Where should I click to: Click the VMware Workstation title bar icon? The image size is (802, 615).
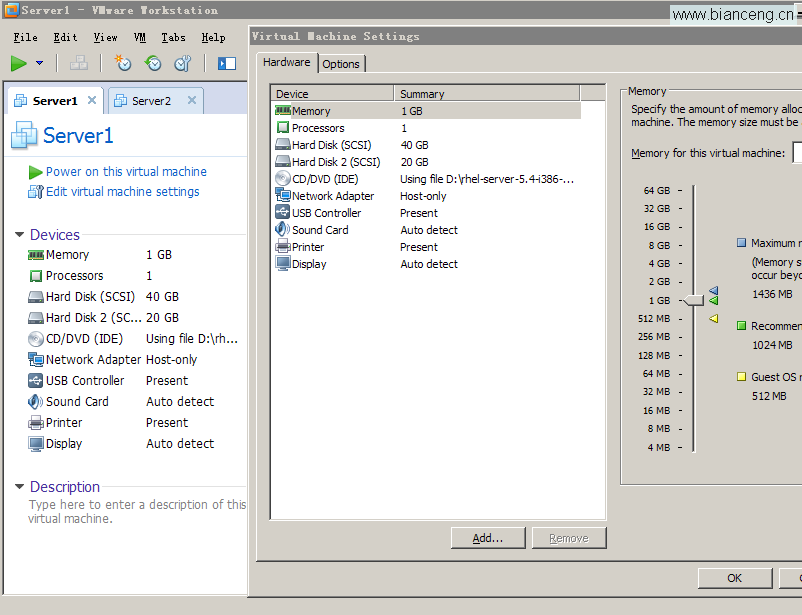(x=11, y=9)
